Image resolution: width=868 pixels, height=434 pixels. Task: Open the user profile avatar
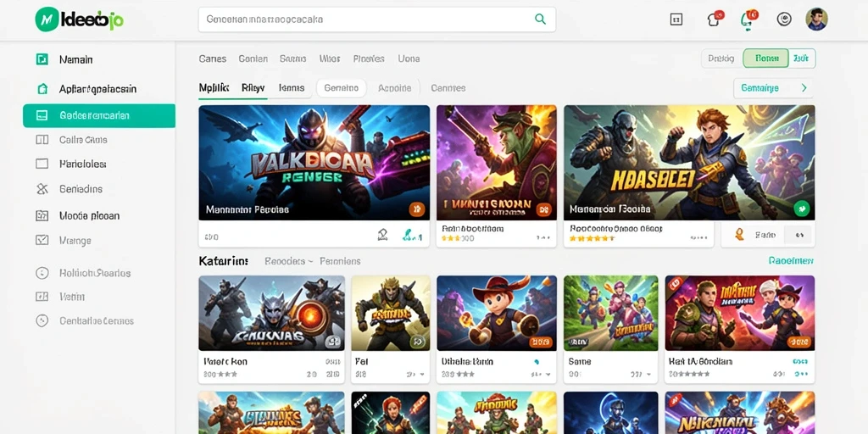816,19
